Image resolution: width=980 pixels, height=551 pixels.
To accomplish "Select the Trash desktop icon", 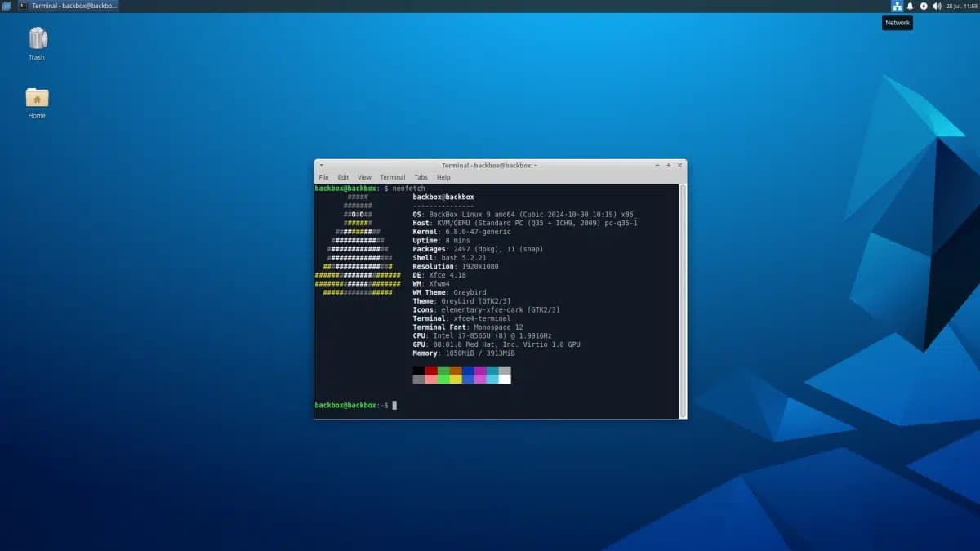I will [37, 43].
